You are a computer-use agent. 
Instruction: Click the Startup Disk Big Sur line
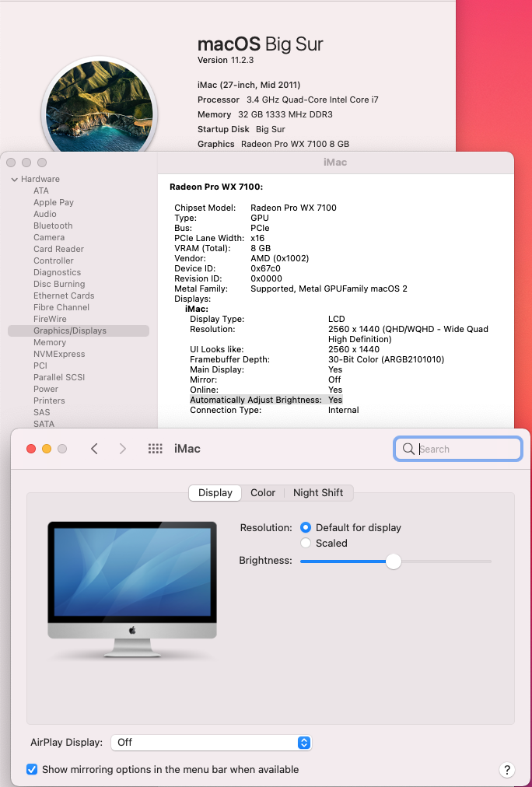click(241, 129)
